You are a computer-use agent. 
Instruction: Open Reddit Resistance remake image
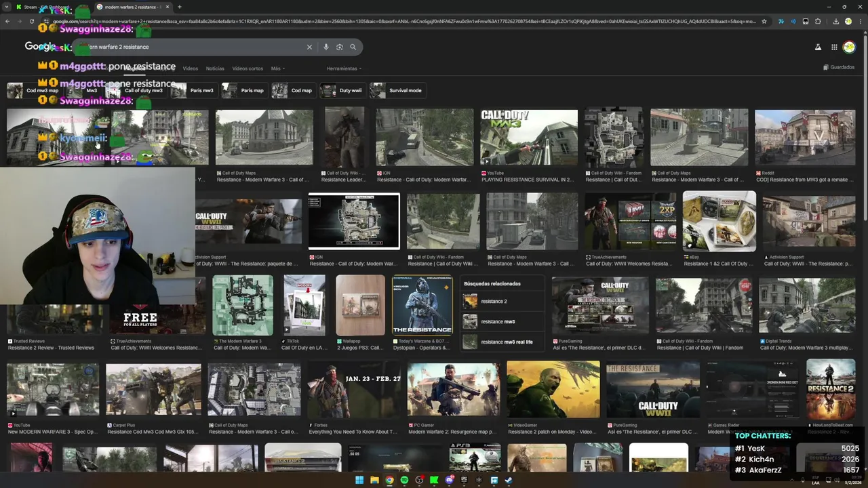805,138
